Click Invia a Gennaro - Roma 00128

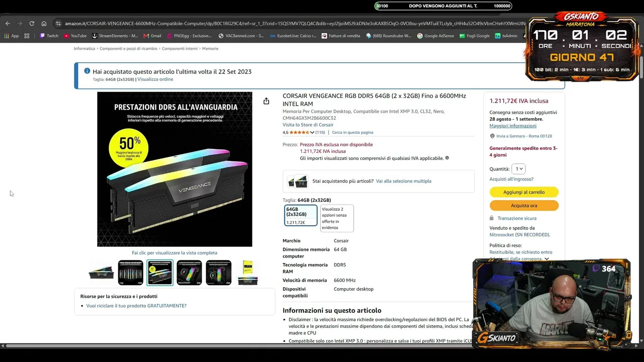pyautogui.click(x=524, y=136)
